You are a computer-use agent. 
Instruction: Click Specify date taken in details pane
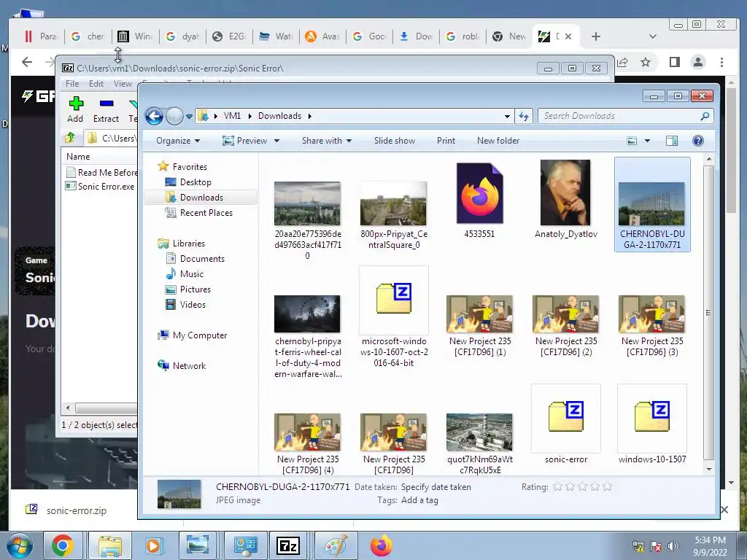point(436,487)
